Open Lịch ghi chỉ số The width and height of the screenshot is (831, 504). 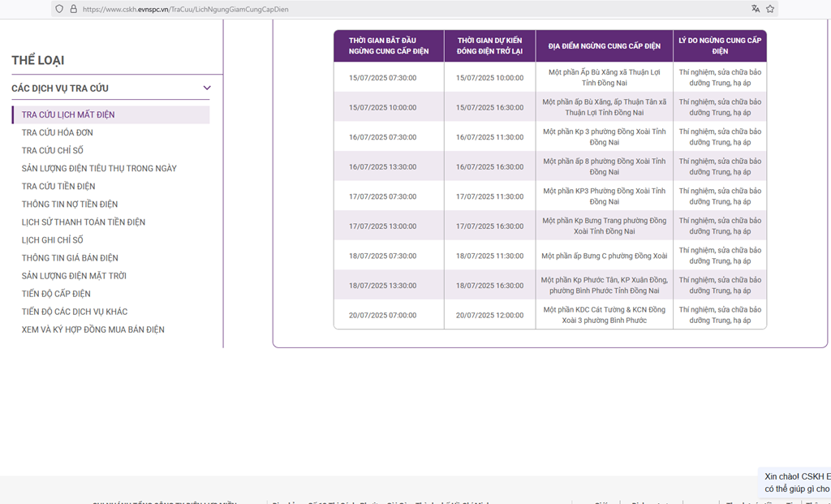click(53, 239)
